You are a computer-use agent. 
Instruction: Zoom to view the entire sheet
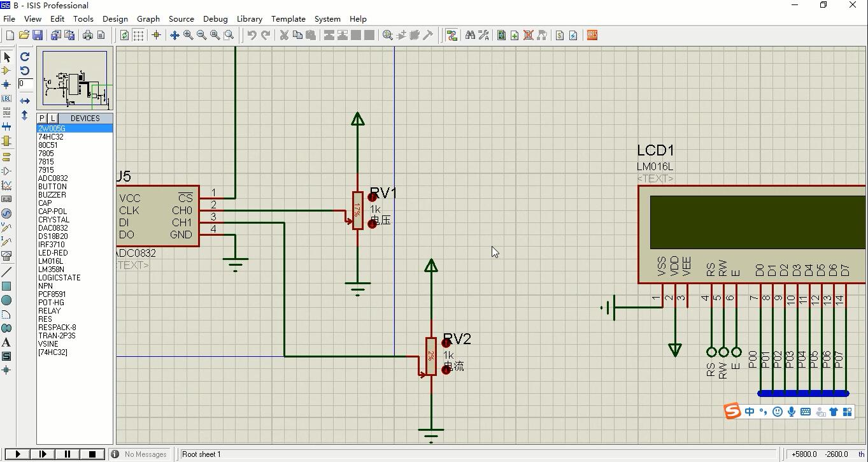[x=215, y=35]
